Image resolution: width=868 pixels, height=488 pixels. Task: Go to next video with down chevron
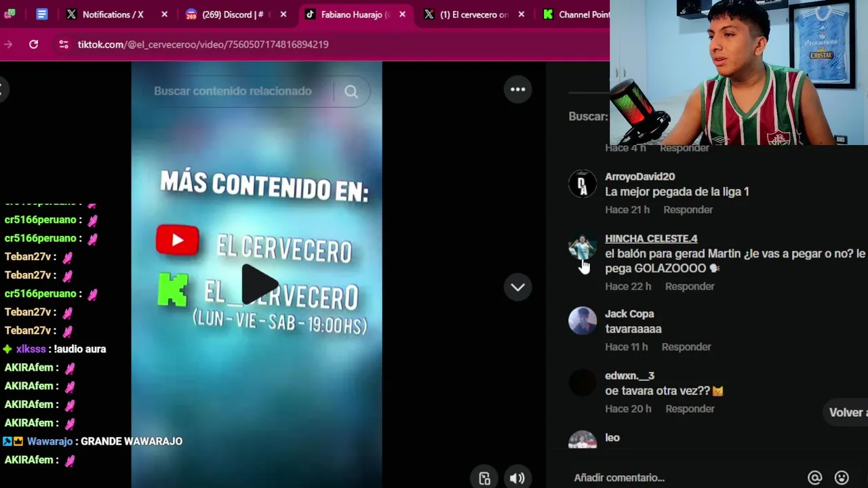[x=517, y=287]
